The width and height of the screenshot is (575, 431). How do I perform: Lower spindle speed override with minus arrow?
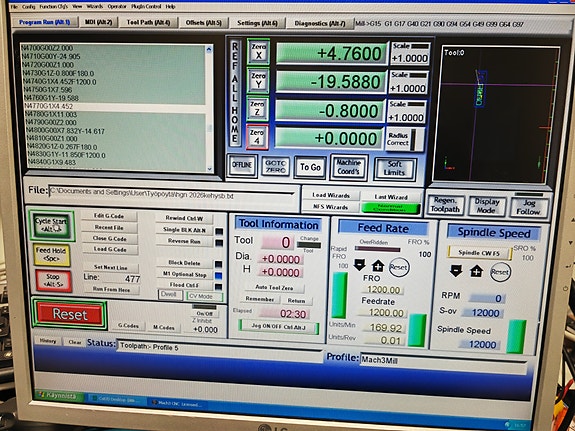456,271
